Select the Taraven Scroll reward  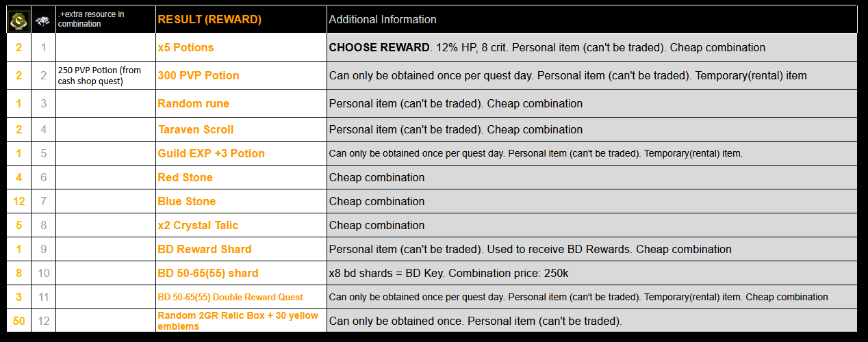tap(195, 130)
